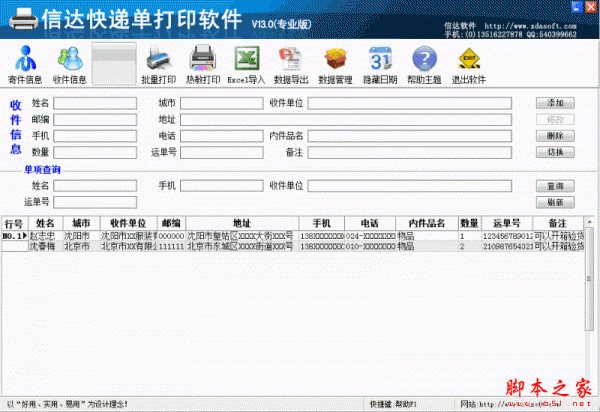Viewport: 600px width, 412px height.
Task: Click the 切换 button
Action: (x=555, y=152)
